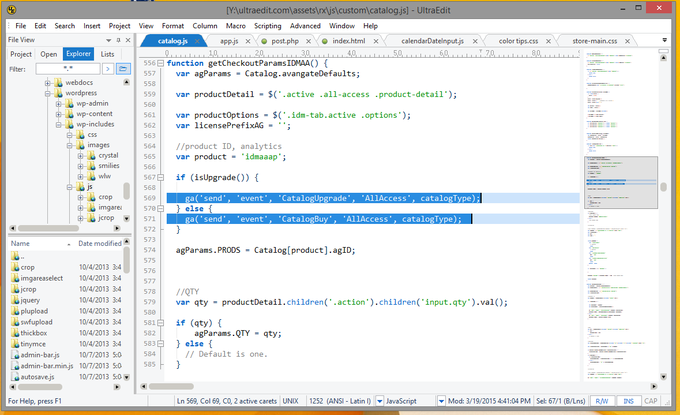The image size is (680, 415).
Task: Click the plupload folder icon in file list
Action: click(x=15, y=311)
